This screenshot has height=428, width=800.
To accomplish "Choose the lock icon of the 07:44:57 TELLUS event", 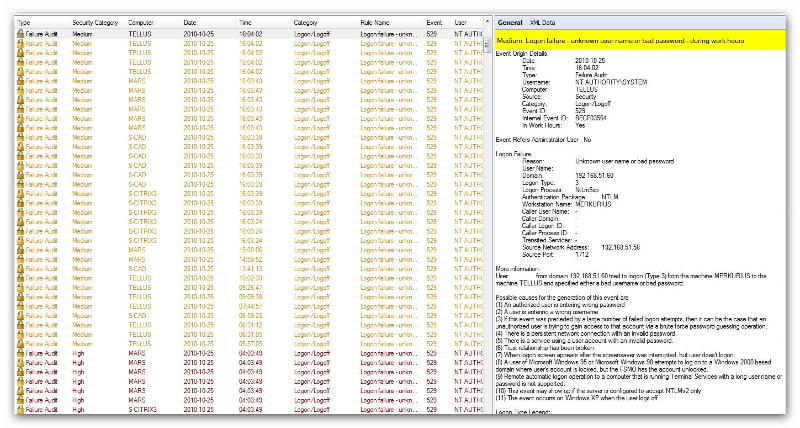I will coord(20,306).
